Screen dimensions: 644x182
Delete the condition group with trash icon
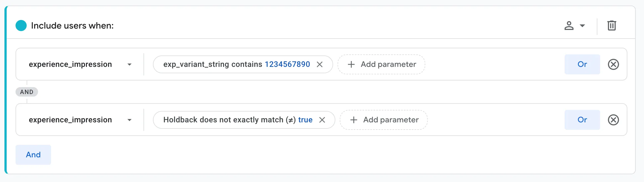point(612,26)
